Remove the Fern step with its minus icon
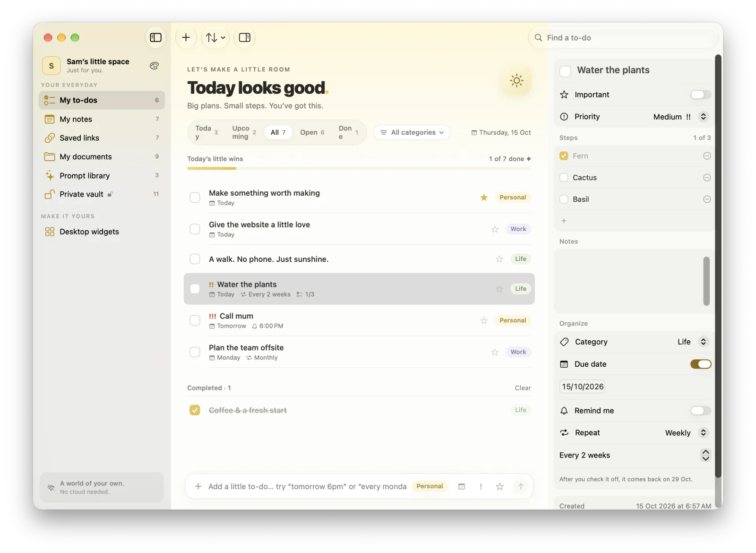 click(x=707, y=156)
